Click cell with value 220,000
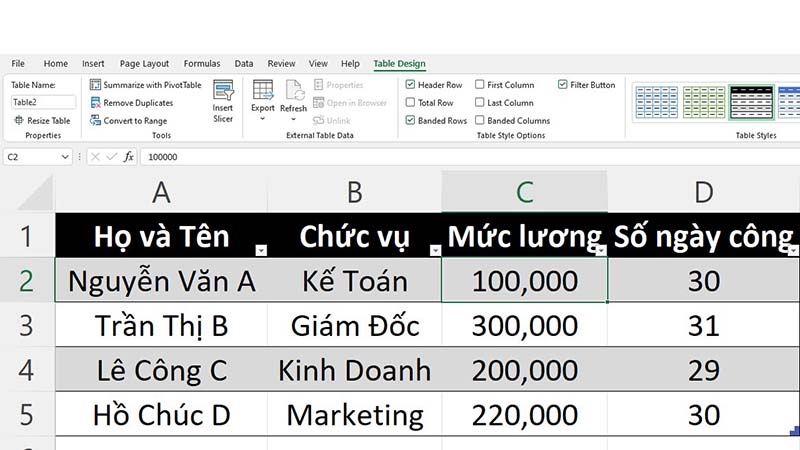This screenshot has width=800, height=450. point(524,414)
